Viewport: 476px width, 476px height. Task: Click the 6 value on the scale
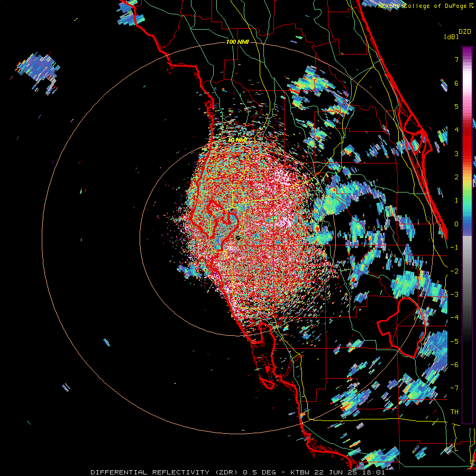coord(456,83)
